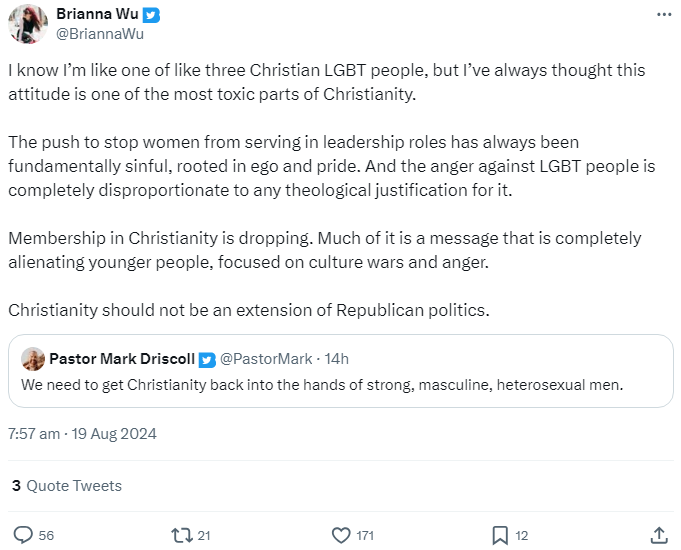The height and width of the screenshot is (550, 681).
Task: Open the three-dot more options menu
Action: click(664, 15)
